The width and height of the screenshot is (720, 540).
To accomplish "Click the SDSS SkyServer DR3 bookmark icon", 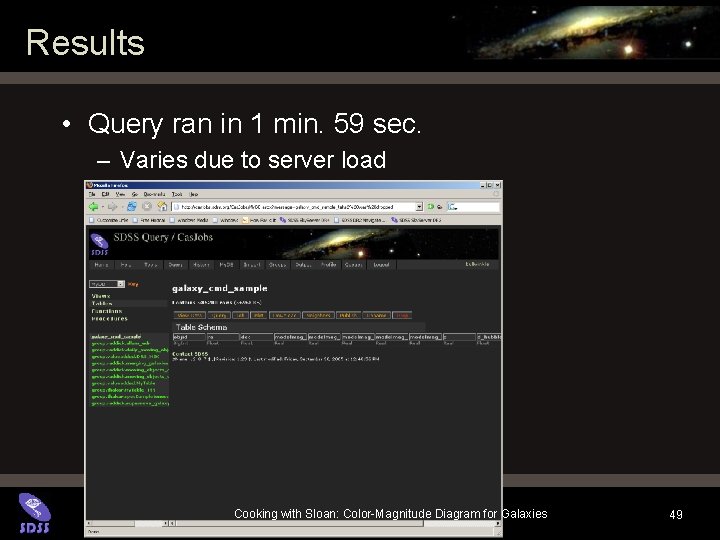I will [394, 220].
